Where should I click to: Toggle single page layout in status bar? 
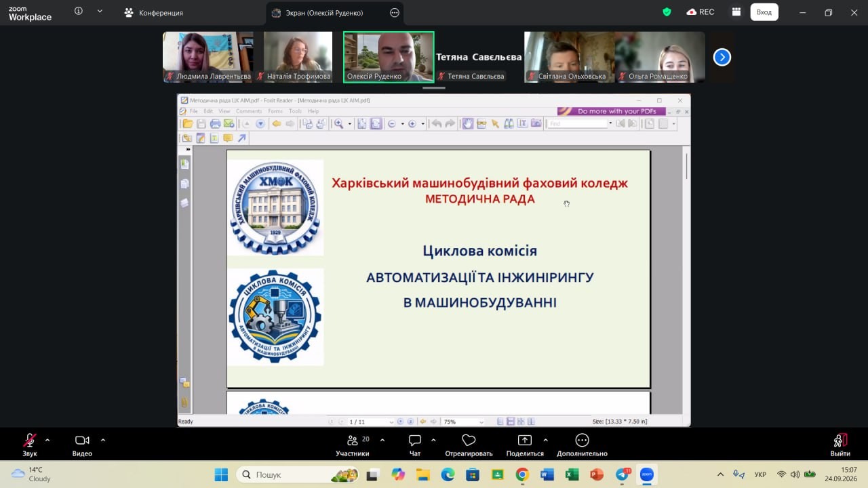pos(500,422)
